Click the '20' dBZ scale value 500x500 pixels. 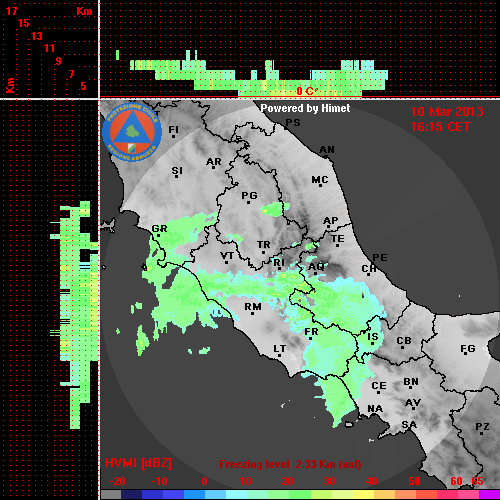[287, 481]
